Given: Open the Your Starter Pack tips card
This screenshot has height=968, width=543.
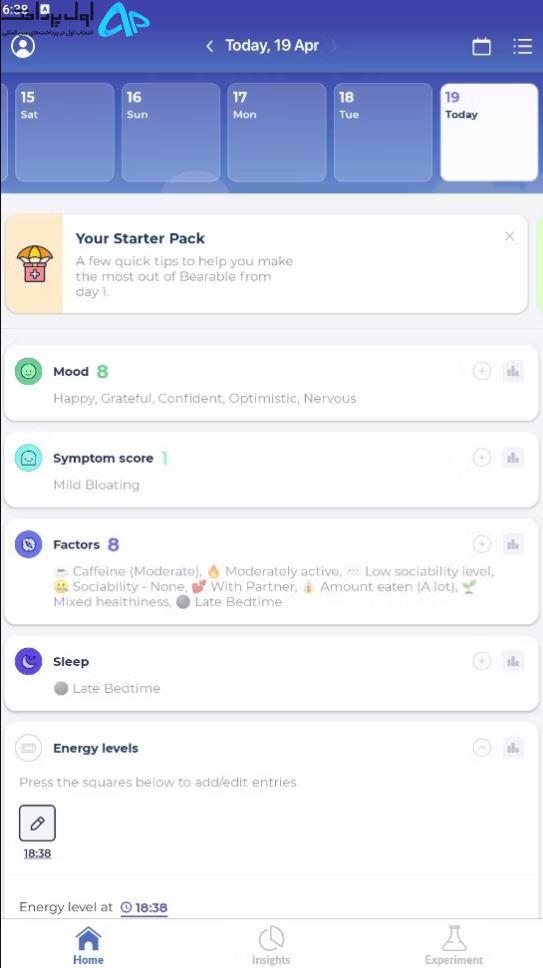Looking at the screenshot, I should point(267,264).
